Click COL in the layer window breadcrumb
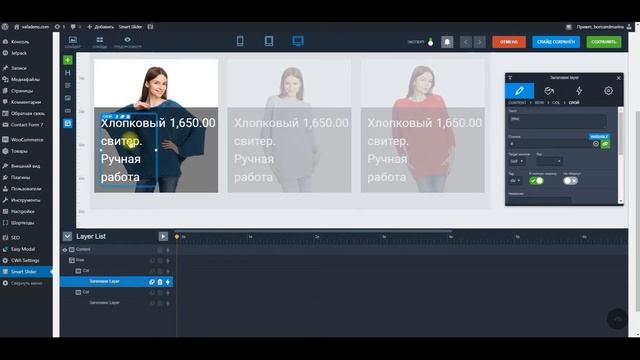Screen dimensions: 640x360 pyautogui.click(x=556, y=102)
